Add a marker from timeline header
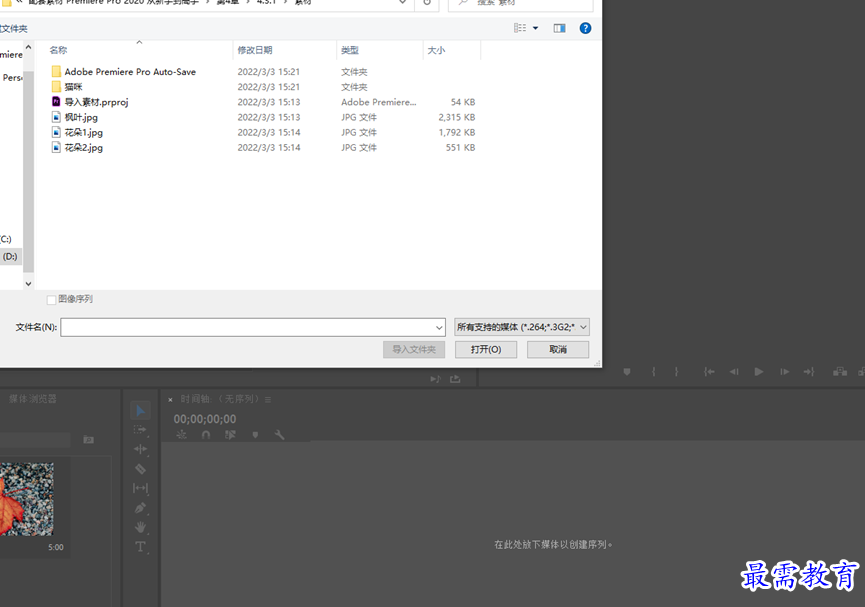865x607 pixels. (x=255, y=435)
